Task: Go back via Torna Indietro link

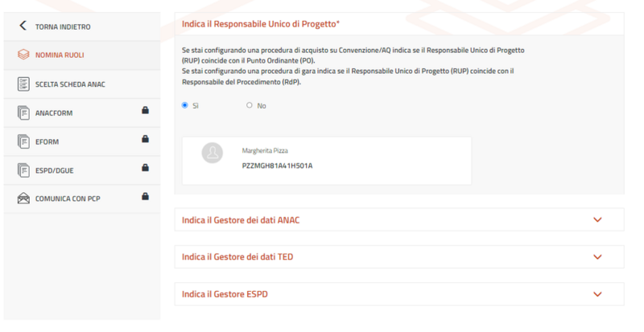Action: point(63,27)
